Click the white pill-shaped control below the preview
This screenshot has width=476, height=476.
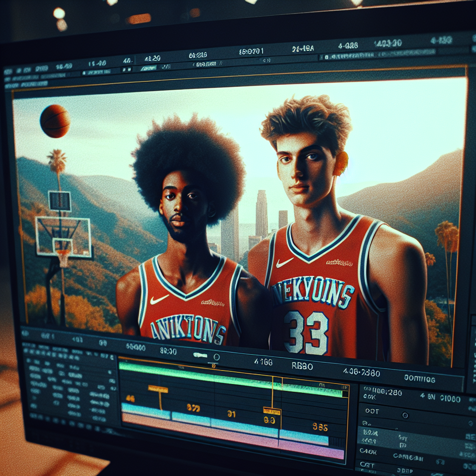click(x=201, y=355)
